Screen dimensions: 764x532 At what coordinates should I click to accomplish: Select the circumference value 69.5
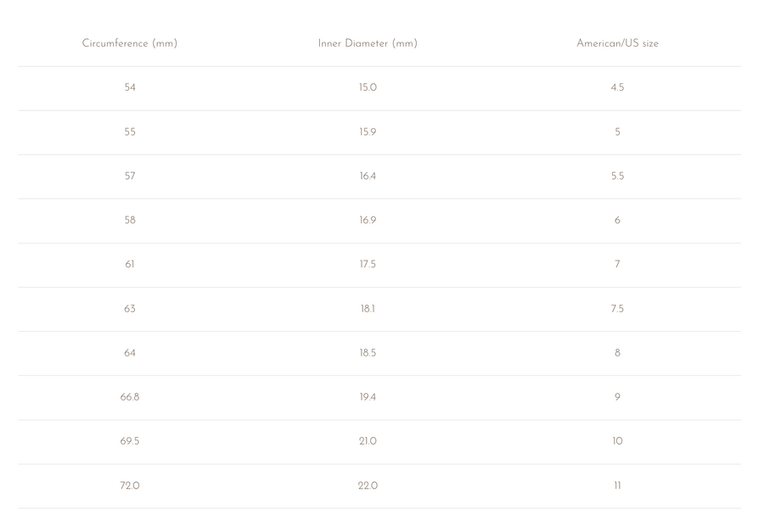pos(130,441)
